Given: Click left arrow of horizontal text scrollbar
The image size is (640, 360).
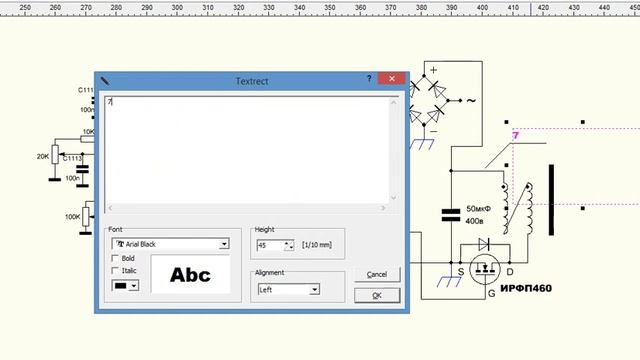Looking at the screenshot, I should click(110, 208).
